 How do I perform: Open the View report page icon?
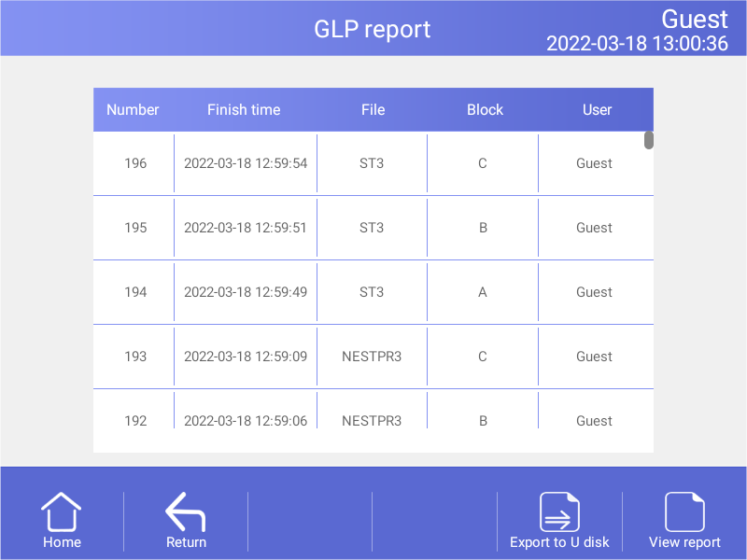684,511
